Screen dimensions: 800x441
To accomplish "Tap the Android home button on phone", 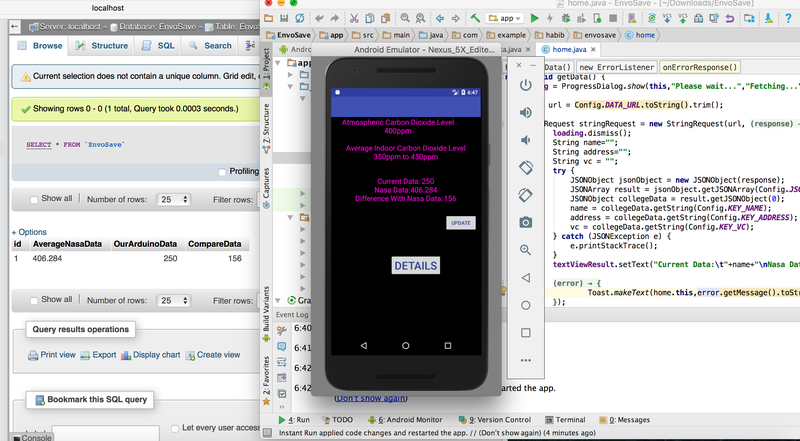I will tap(405, 345).
